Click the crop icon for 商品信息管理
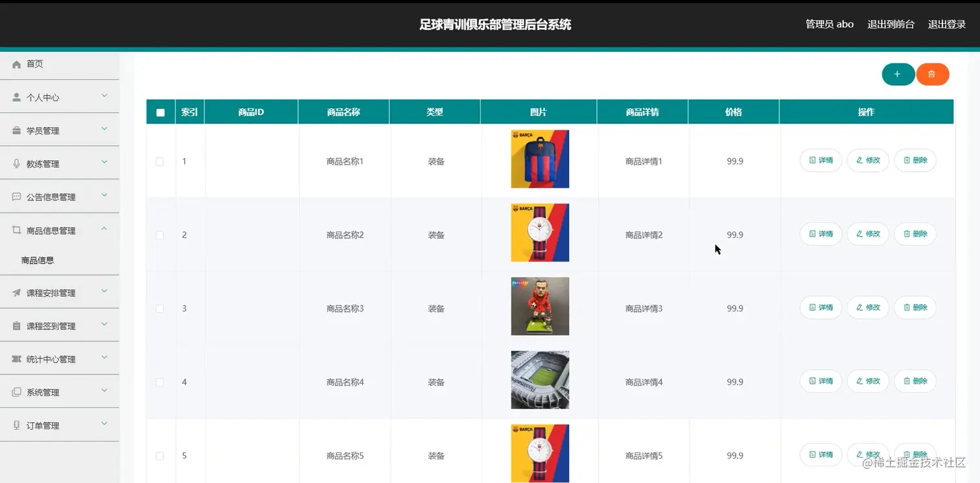 [17, 230]
